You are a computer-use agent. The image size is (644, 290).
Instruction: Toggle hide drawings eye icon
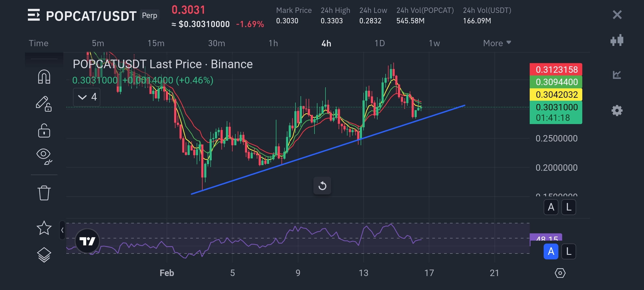(44, 157)
